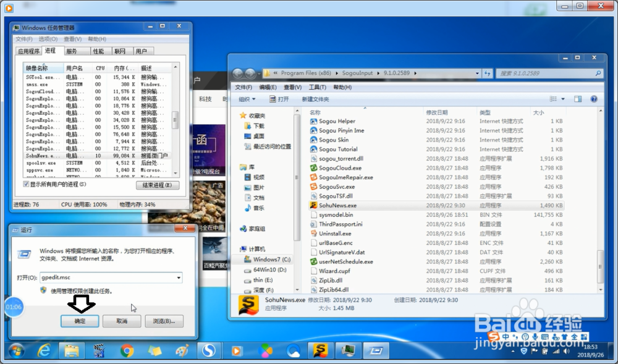The image size is (618, 364).
Task: Select SogouCloud.exe in the file list
Action: (x=436, y=168)
